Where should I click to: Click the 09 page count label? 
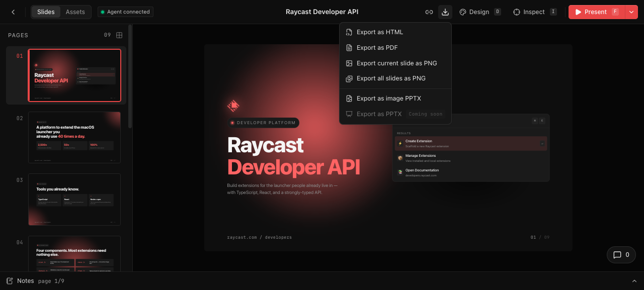point(107,35)
